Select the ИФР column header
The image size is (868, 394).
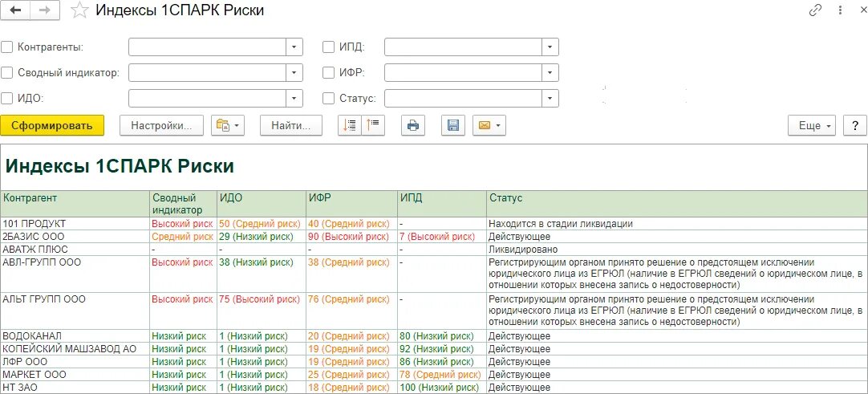click(351, 204)
